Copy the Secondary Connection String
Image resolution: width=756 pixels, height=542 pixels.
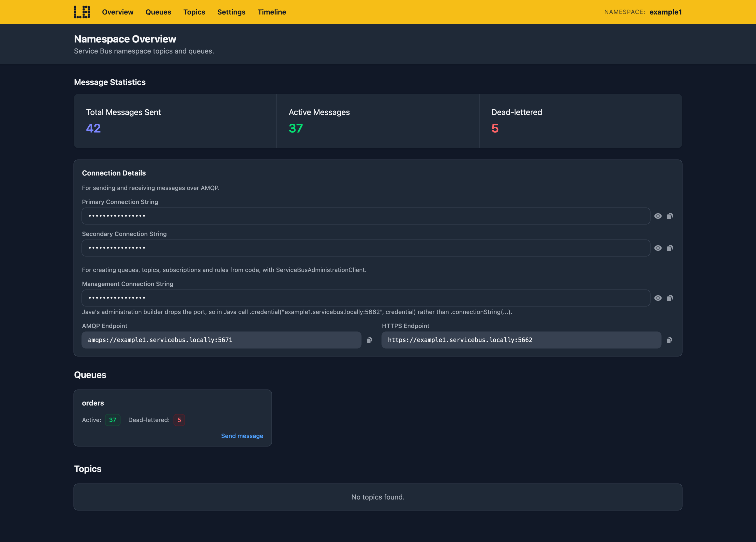tap(670, 248)
